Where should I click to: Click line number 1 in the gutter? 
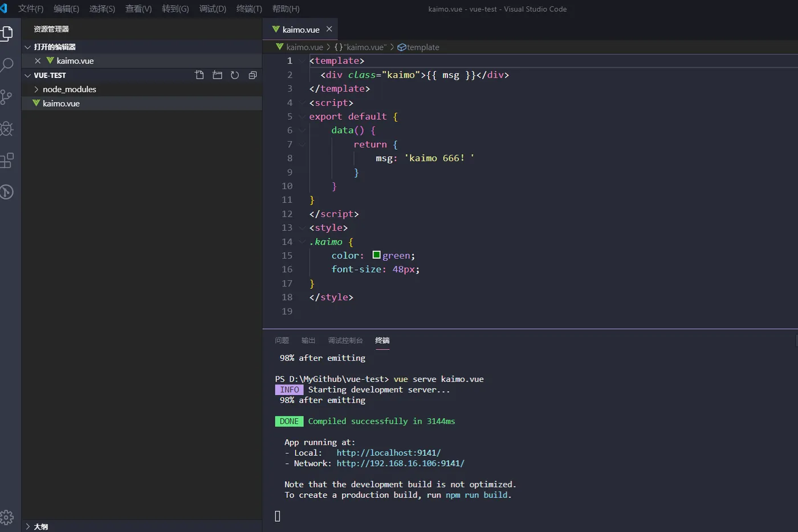pos(290,61)
